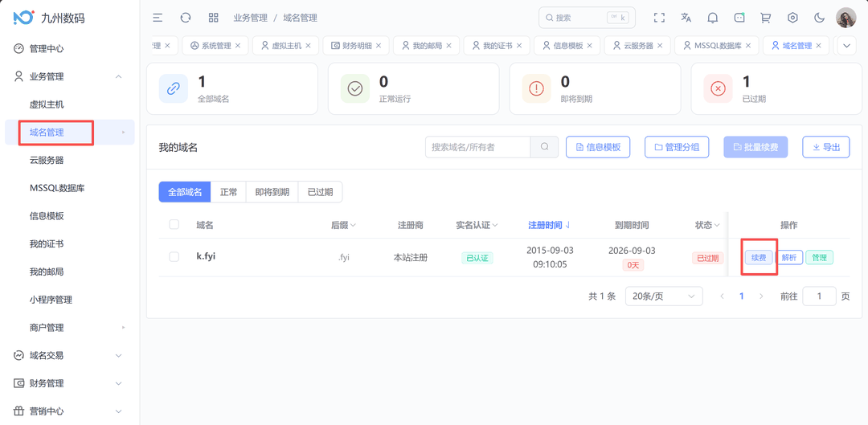Expand the 营销中心 sidebar section
This screenshot has height=425, width=868.
(x=118, y=411)
